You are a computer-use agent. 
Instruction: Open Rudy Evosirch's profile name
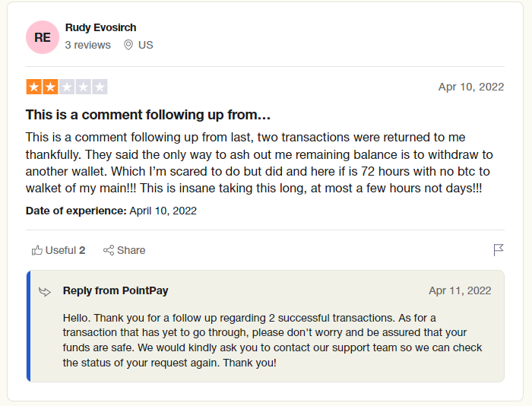(x=100, y=27)
